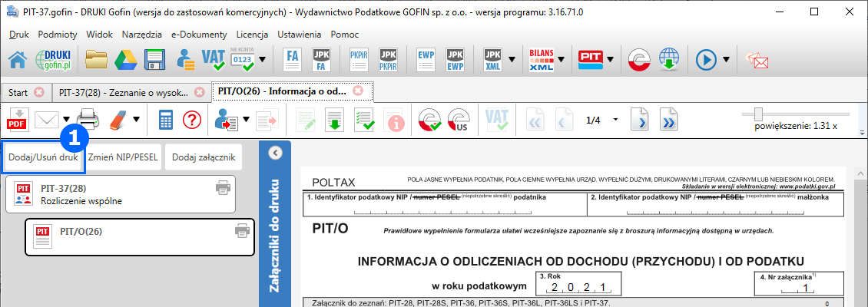
Task: Close the PIT/O(26) tab
Action: point(358,90)
